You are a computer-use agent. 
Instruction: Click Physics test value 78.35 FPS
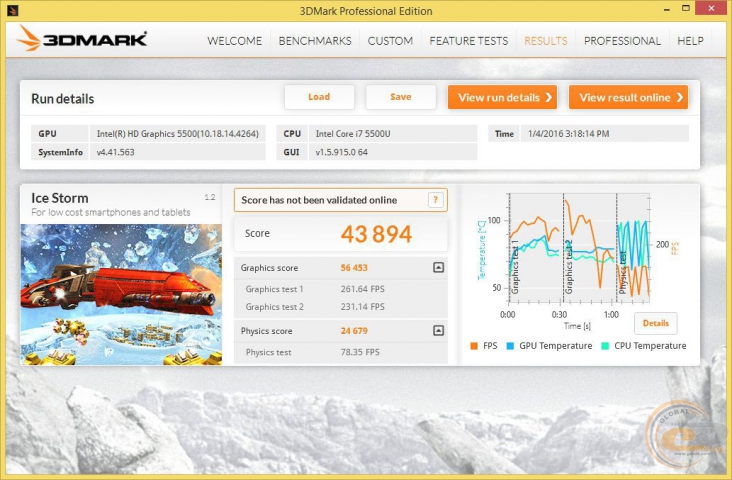tap(360, 352)
